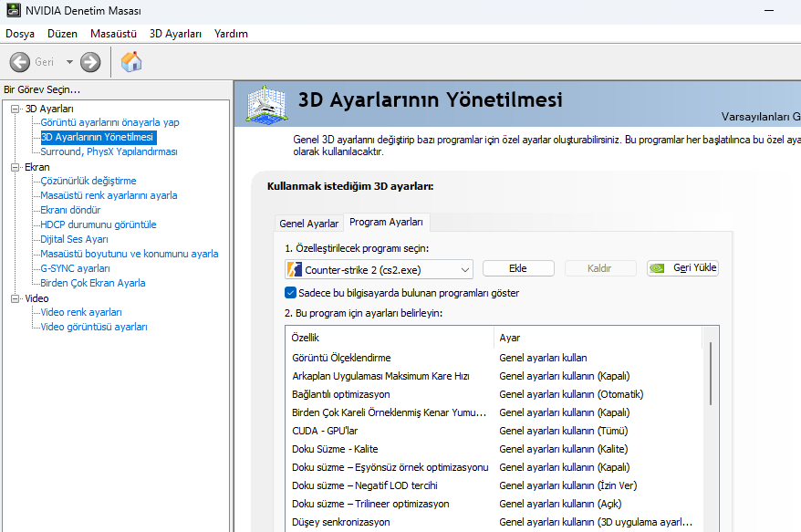Click the Counter-strike 2 program icon

click(x=294, y=269)
